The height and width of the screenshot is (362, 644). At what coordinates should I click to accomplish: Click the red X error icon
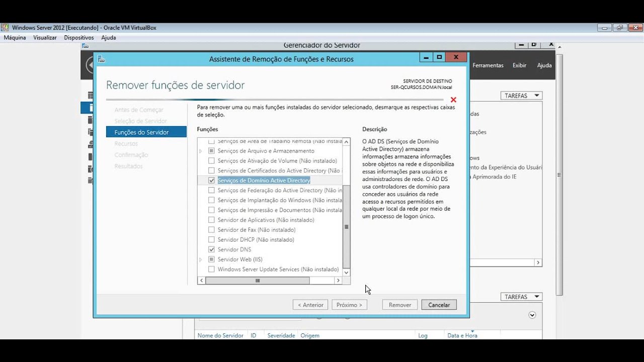[453, 100]
